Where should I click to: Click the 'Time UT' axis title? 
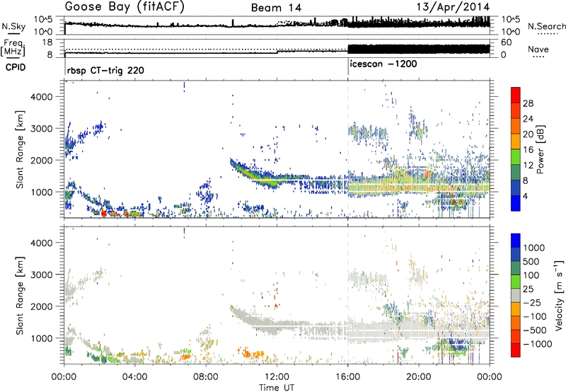click(x=277, y=387)
